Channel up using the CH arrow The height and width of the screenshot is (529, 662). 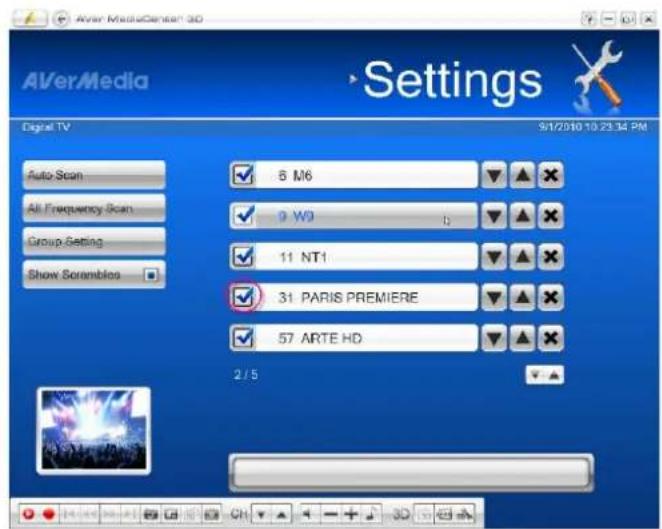(282, 514)
